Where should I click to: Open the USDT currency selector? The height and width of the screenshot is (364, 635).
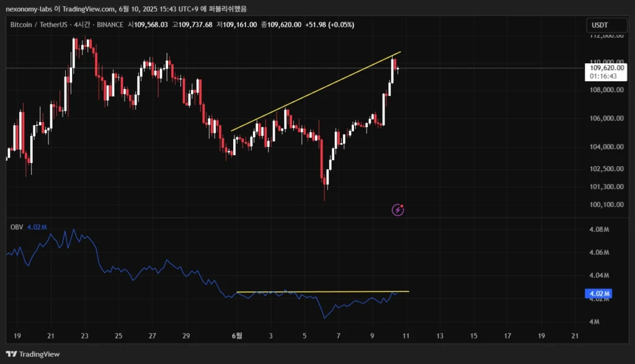600,25
